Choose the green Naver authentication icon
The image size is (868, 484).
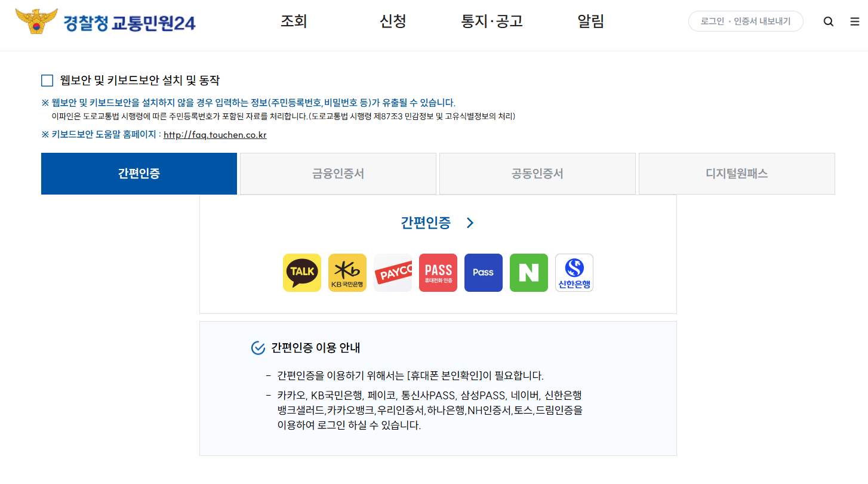[x=529, y=273]
